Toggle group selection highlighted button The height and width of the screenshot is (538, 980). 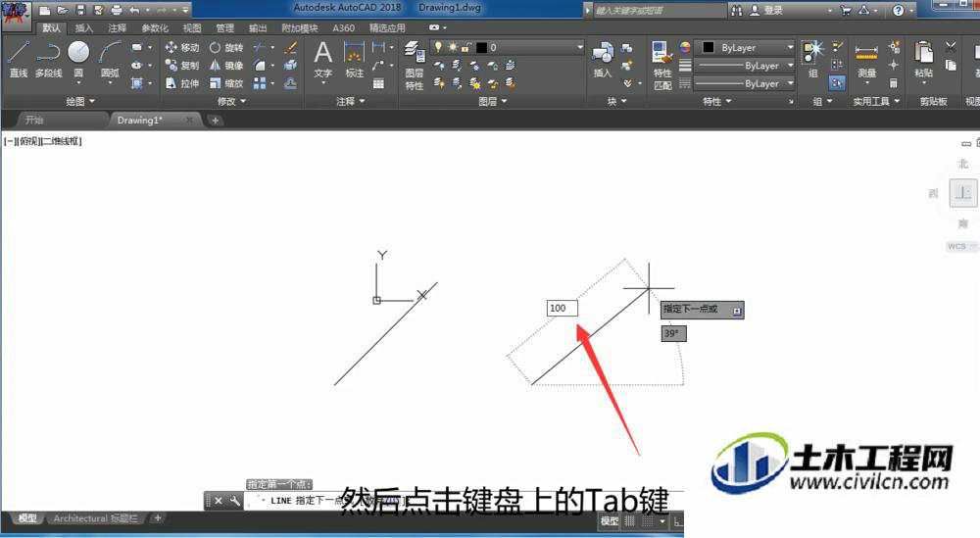click(x=836, y=82)
